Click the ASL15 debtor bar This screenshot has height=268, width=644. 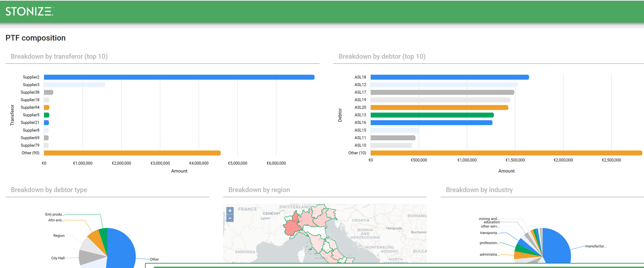pyautogui.click(x=395, y=130)
